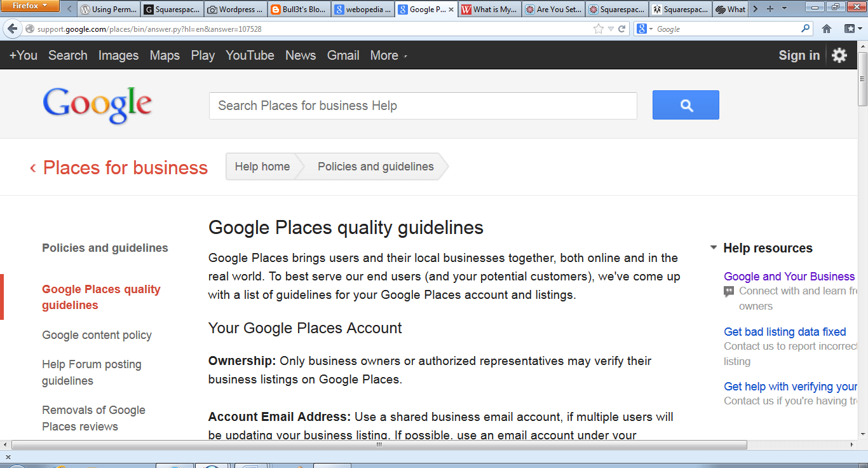Click the horizontal scrollbar left arrow

[5, 445]
